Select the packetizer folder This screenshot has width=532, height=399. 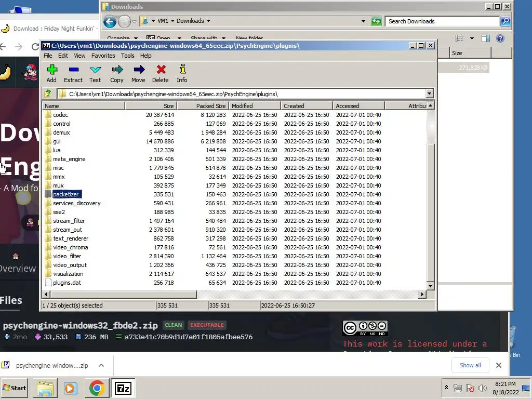click(x=66, y=194)
